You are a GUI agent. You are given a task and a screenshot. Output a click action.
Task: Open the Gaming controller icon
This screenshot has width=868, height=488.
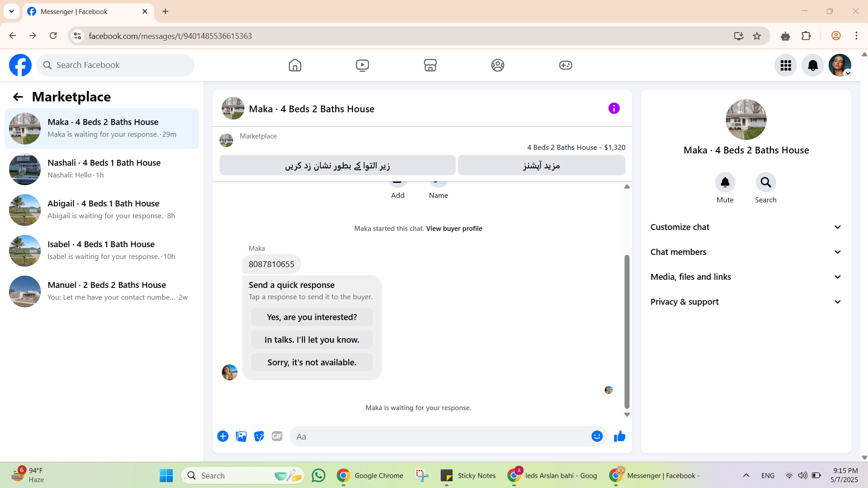(565, 65)
